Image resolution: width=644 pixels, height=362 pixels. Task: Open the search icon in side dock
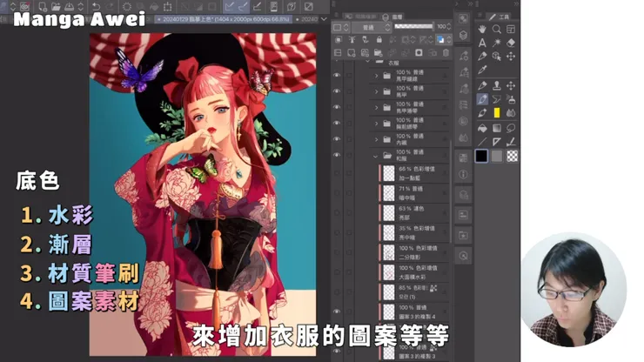click(x=463, y=256)
